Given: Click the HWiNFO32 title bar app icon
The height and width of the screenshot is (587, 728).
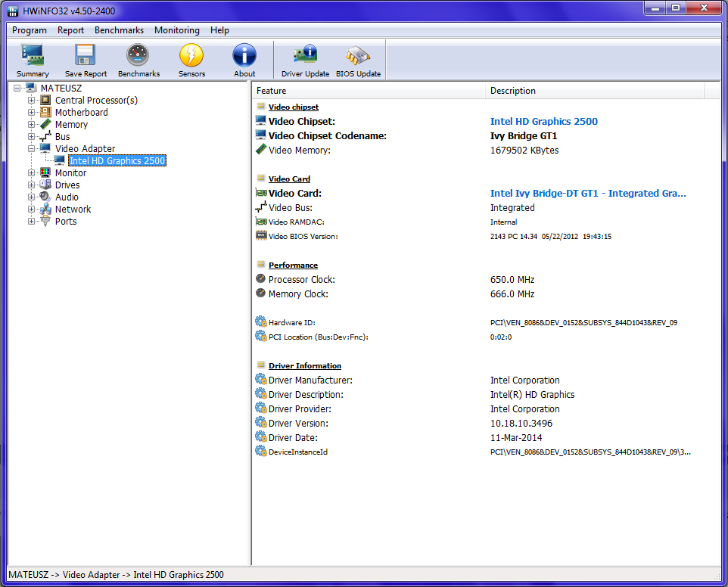Looking at the screenshot, I should click(13, 11).
